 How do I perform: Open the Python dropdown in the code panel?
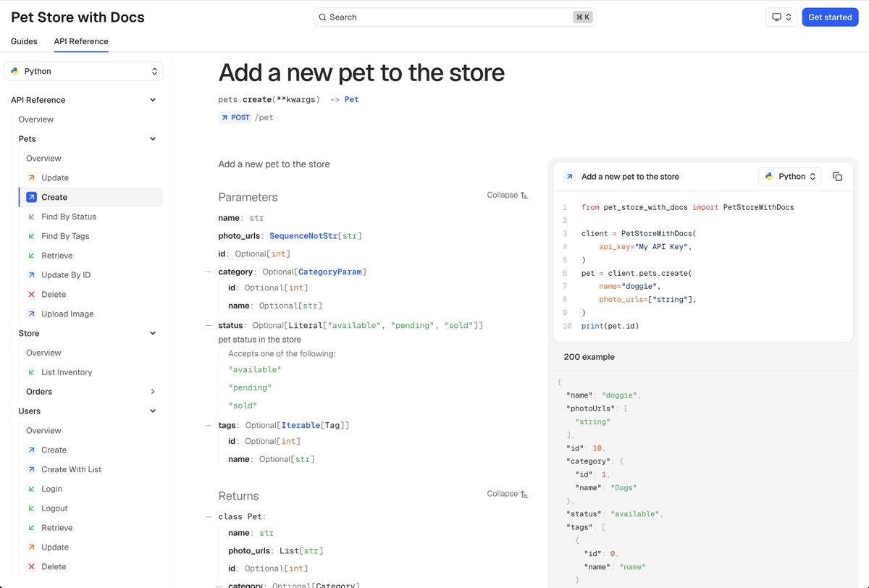point(789,176)
